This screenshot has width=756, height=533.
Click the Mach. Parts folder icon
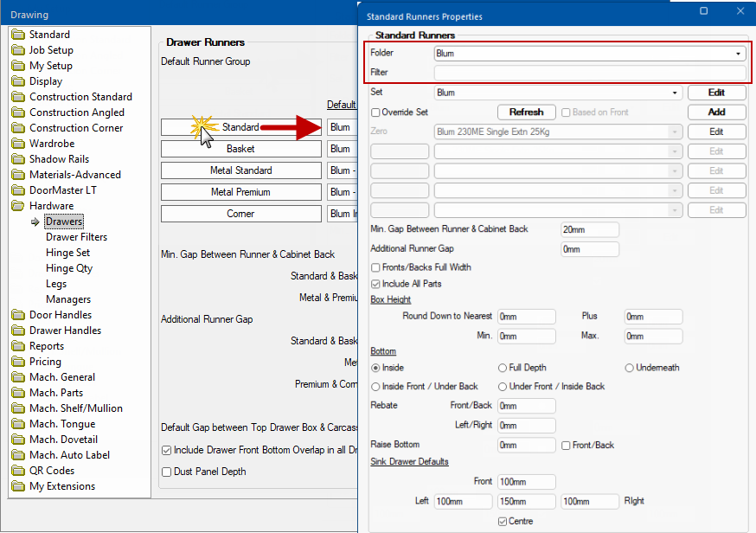coord(18,393)
